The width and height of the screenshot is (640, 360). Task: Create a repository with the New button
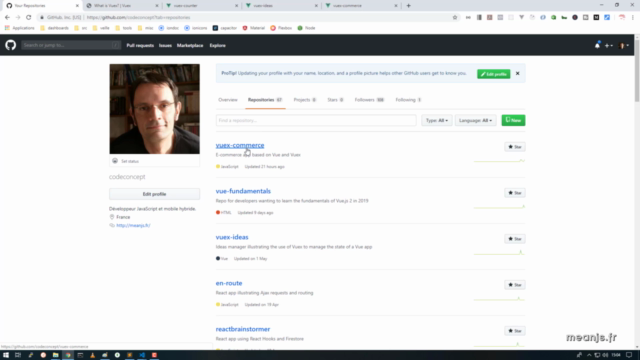click(513, 120)
